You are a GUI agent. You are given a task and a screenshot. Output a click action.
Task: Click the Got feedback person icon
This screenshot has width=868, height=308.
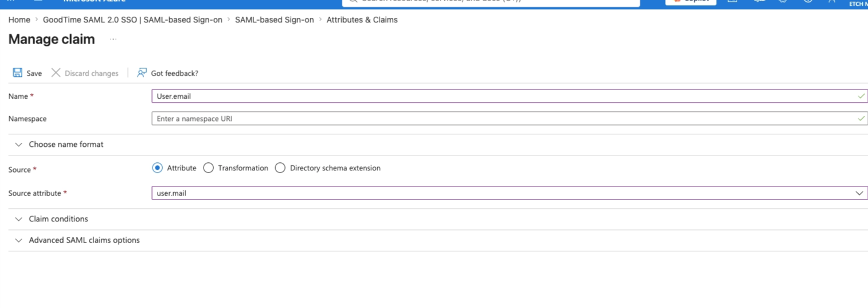point(142,73)
